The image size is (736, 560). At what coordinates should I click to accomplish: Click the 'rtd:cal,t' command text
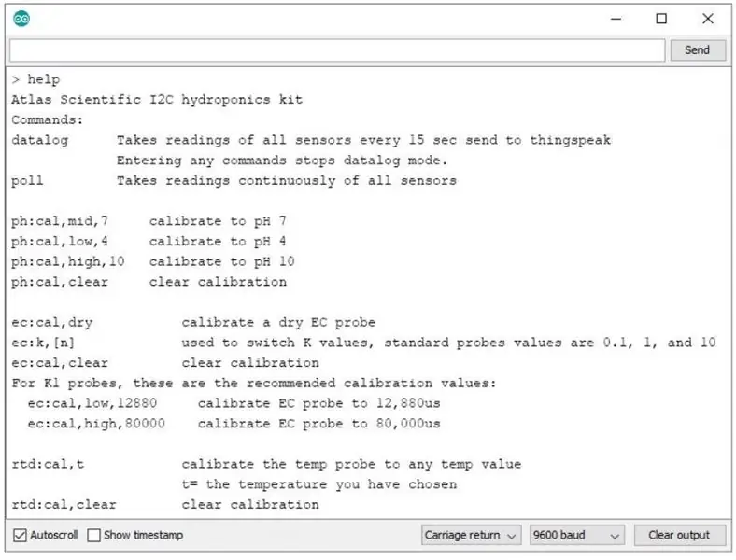pyautogui.click(x=48, y=464)
